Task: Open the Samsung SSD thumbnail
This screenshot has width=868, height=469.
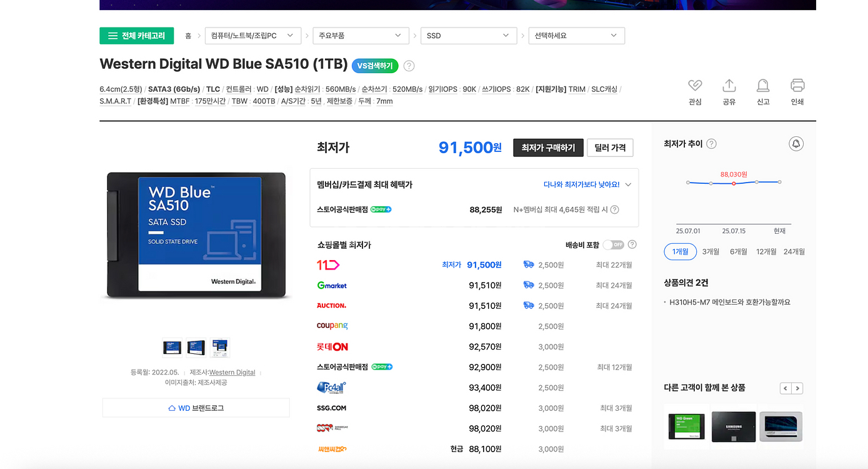Action: click(734, 426)
